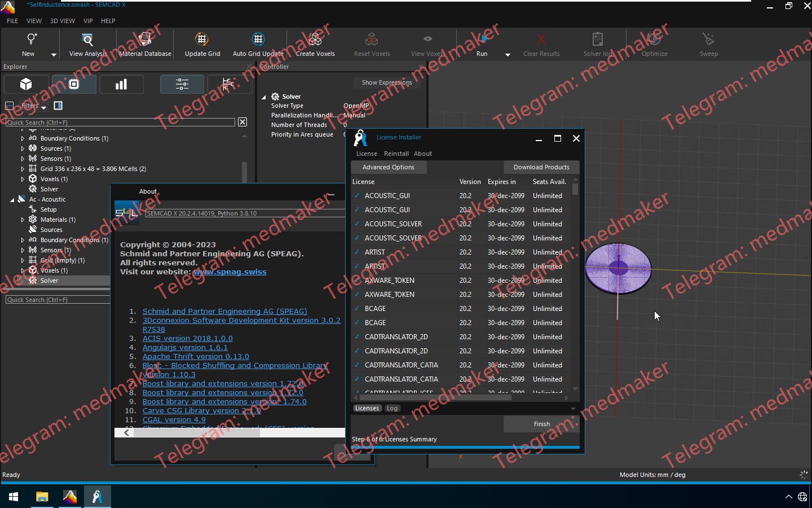The height and width of the screenshot is (508, 812).
Task: Open the 3D VIEW menu
Action: pos(63,21)
